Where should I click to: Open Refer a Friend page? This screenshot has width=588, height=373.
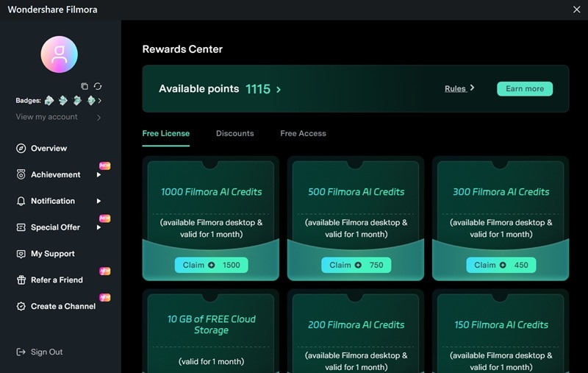[57, 280]
